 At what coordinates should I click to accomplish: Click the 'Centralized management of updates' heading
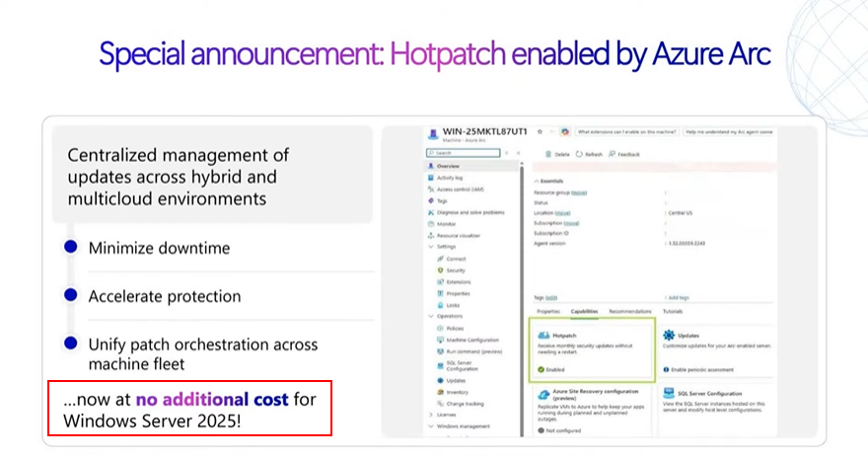178,177
